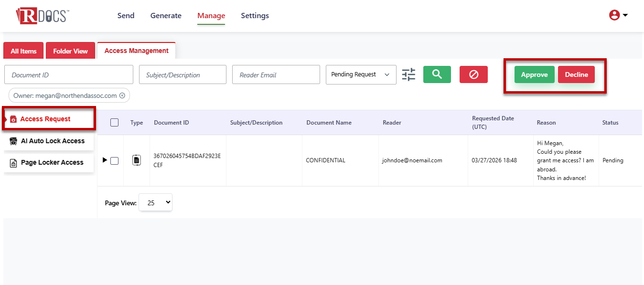
Task: Focus the Subject/Description search field
Action: [183, 74]
